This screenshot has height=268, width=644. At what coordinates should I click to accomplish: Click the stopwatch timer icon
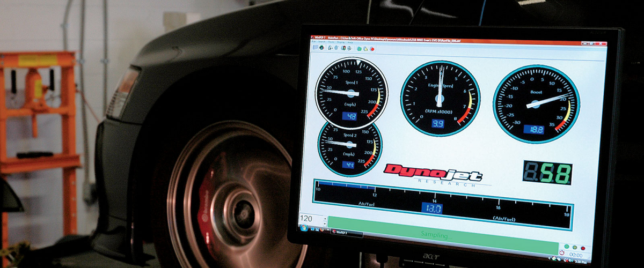tap(562, 253)
